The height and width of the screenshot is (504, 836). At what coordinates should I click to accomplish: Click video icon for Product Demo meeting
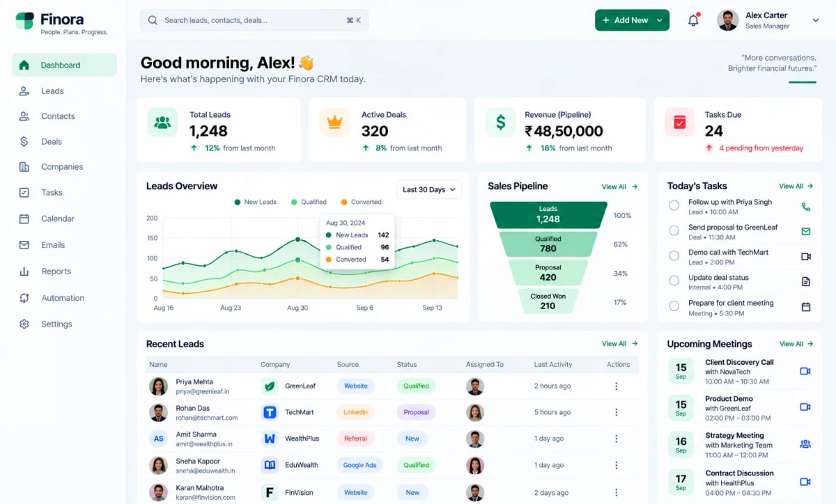point(805,407)
